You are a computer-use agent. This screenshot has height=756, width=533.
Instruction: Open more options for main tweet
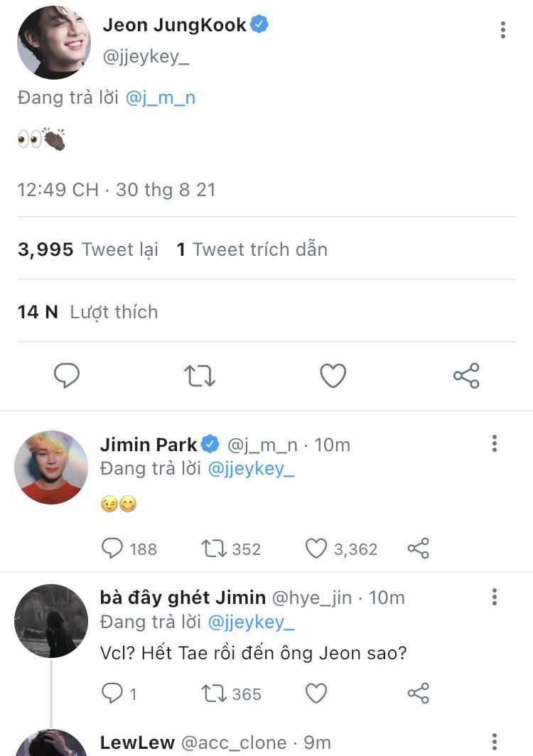coord(502,30)
